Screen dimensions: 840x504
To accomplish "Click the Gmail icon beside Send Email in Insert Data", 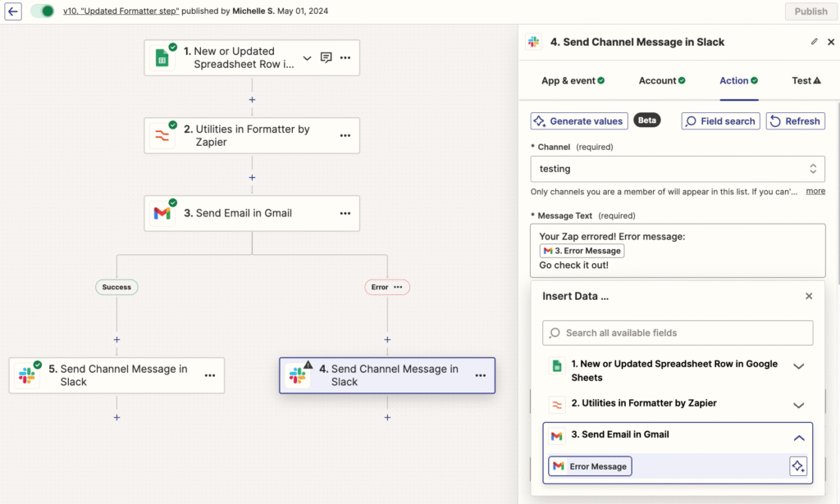I will coord(555,434).
